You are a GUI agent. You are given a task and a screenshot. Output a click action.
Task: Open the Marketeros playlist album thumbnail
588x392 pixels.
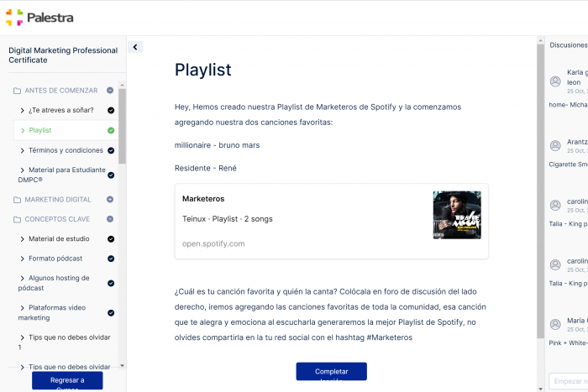click(456, 215)
